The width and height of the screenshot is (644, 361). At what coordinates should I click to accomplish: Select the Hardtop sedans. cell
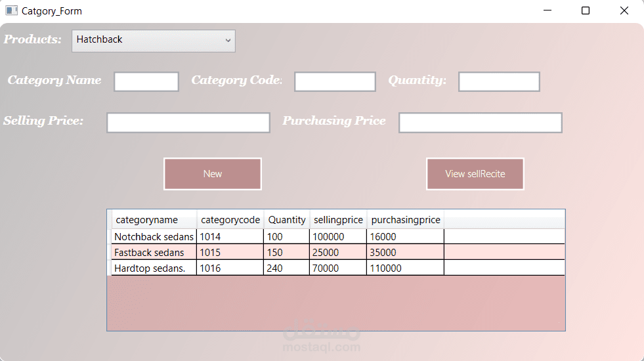click(154, 268)
